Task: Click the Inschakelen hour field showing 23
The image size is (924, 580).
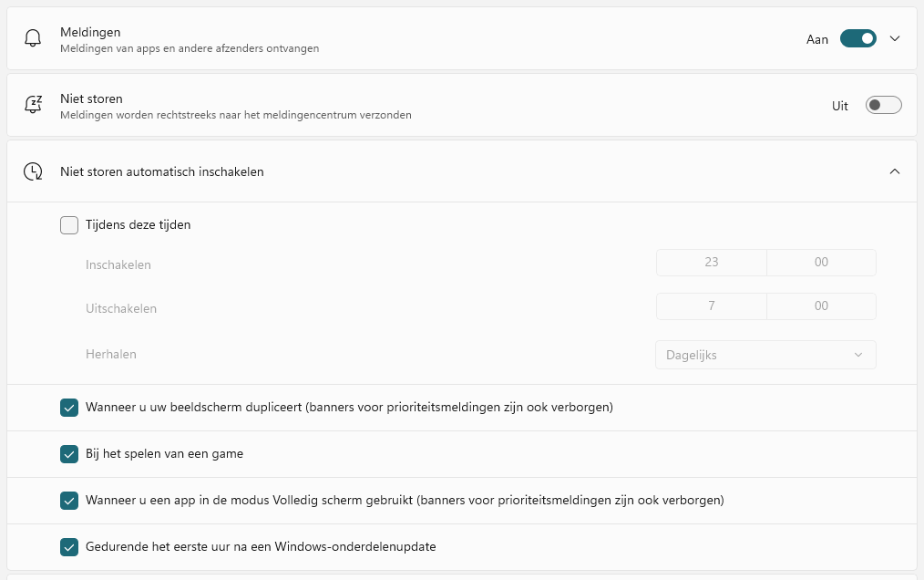Action: [712, 263]
